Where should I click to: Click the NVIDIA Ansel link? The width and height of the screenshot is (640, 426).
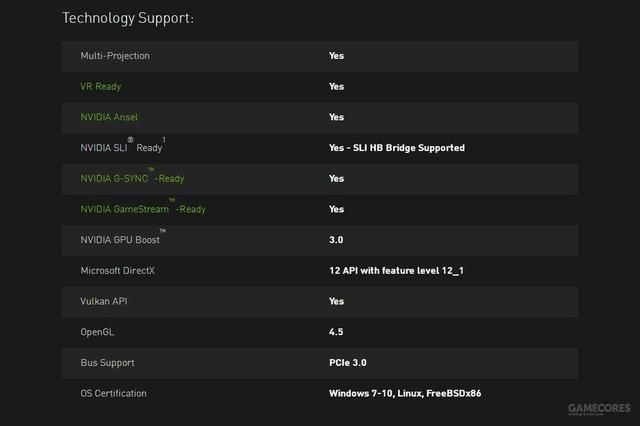coord(109,117)
